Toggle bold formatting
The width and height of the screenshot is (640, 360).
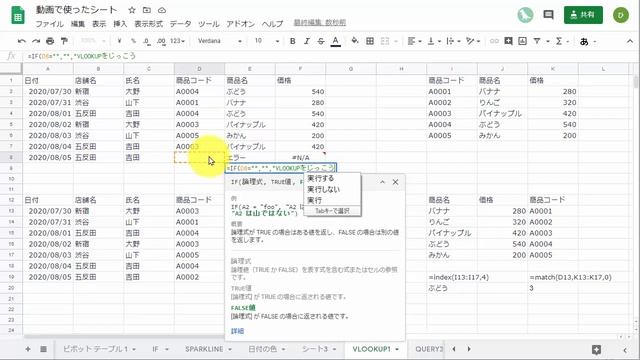(x=292, y=41)
